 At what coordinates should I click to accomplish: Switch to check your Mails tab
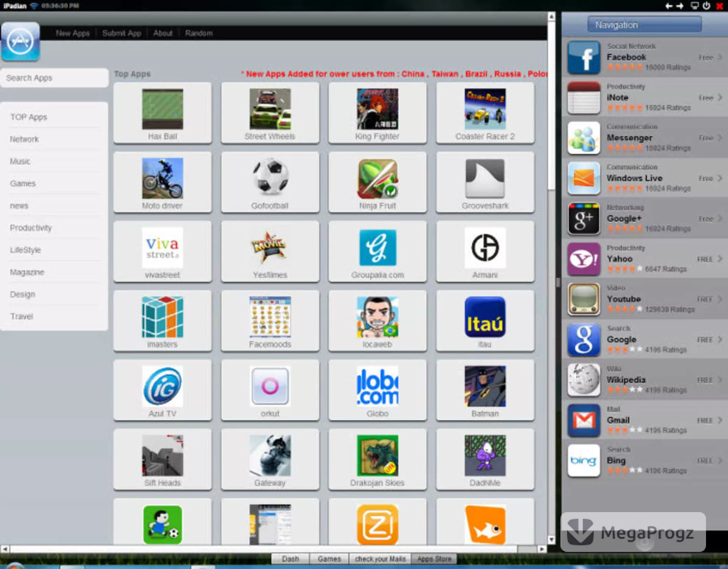pyautogui.click(x=380, y=559)
